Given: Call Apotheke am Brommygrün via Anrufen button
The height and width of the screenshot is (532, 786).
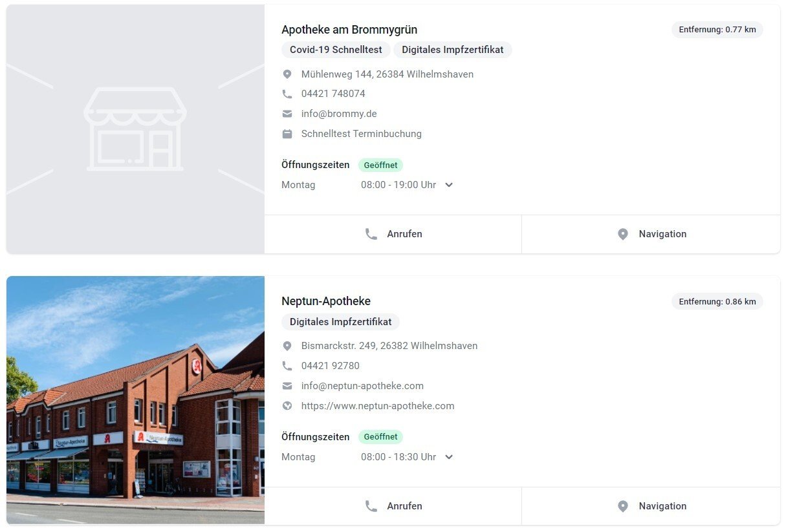Looking at the screenshot, I should tap(393, 234).
